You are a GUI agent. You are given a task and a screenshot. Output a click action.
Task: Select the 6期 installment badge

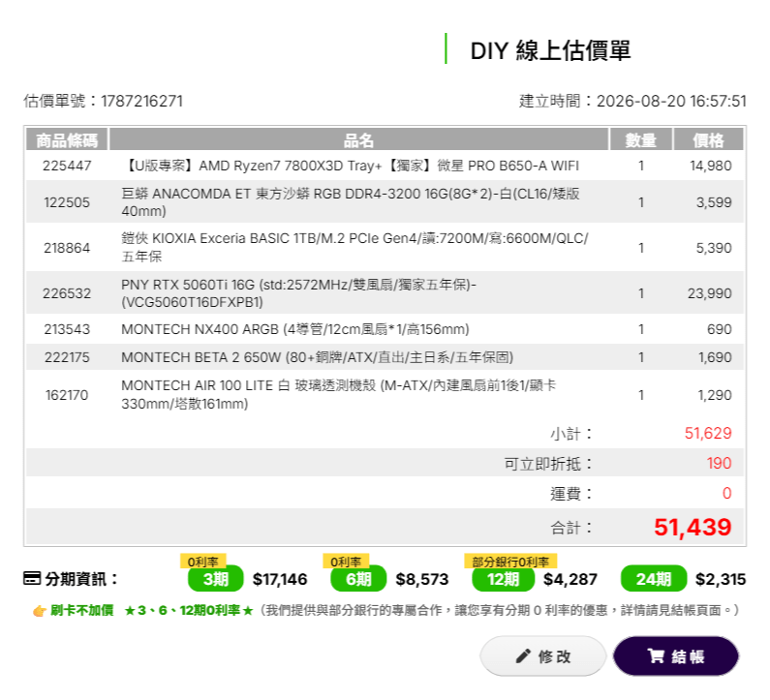(x=358, y=579)
